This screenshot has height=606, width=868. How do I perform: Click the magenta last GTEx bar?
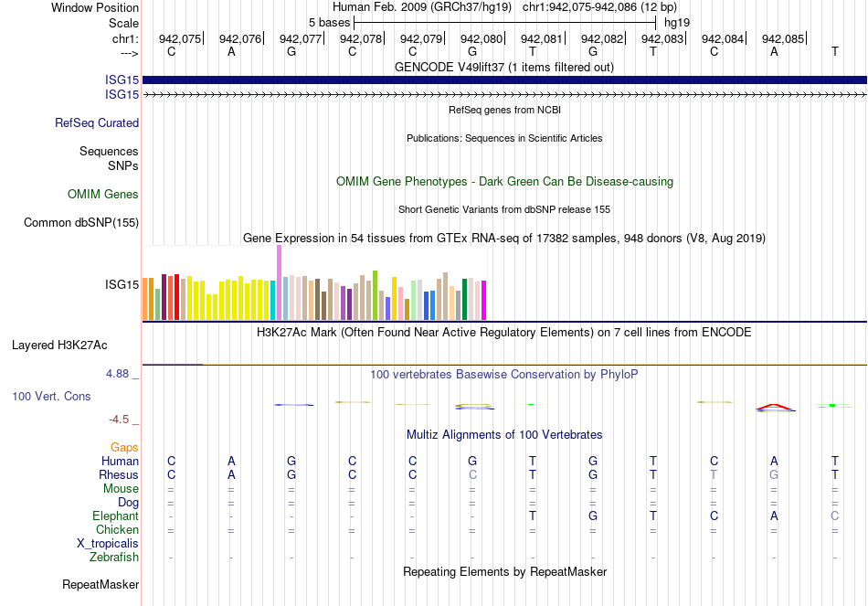pos(483,300)
